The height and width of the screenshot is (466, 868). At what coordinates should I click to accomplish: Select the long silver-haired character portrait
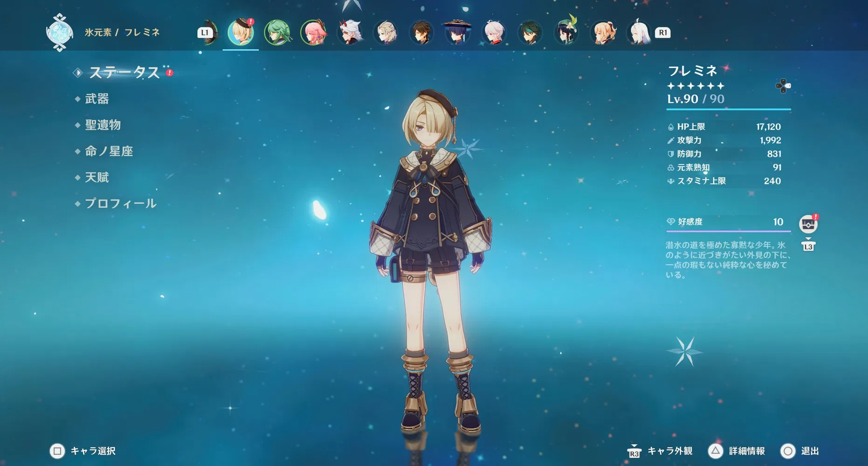639,32
